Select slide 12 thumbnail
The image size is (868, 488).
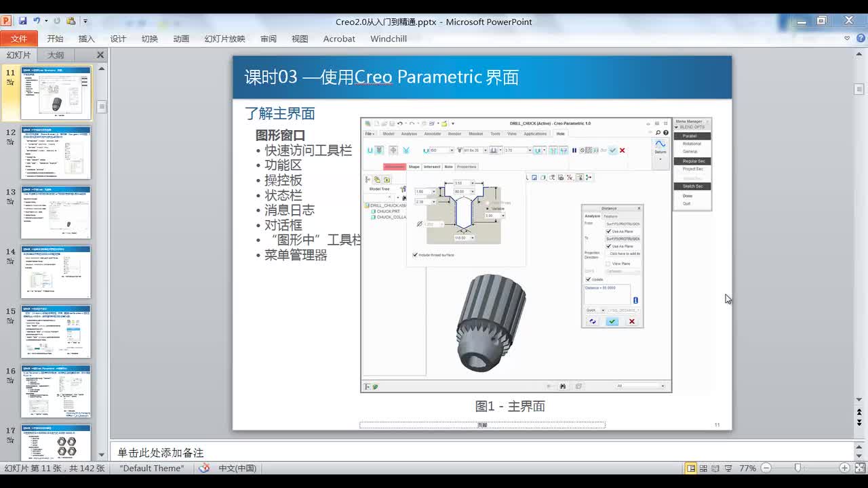coord(56,152)
